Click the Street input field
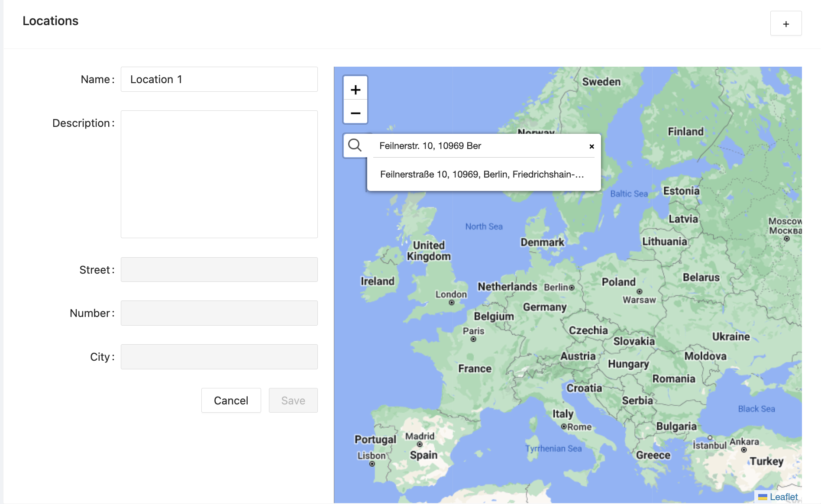The width and height of the screenshot is (821, 504). pyautogui.click(x=219, y=270)
